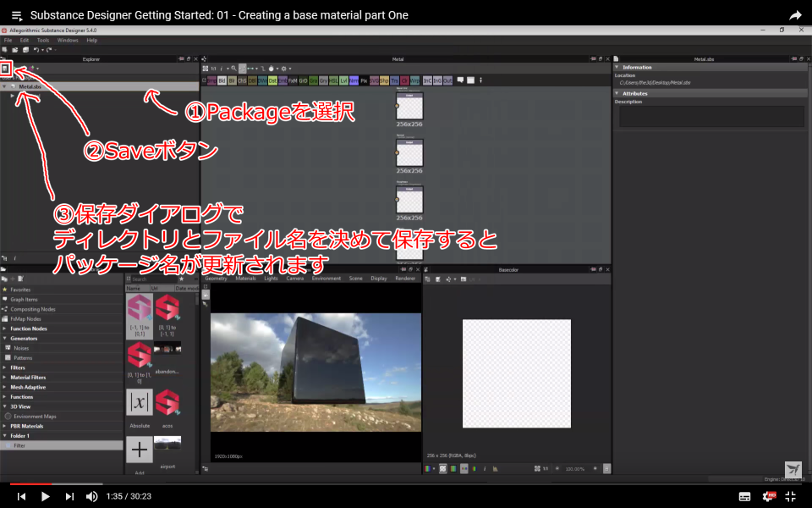
Task: Add a Sharpen (Shp) node
Action: pyautogui.click(x=384, y=81)
